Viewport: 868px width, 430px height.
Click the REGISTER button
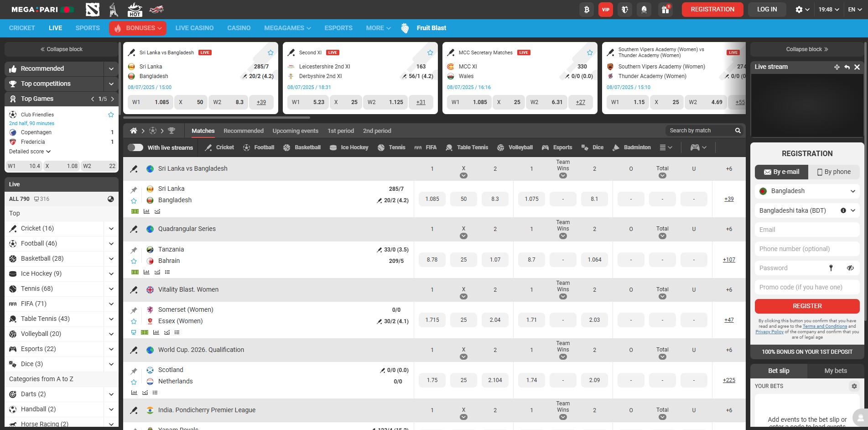(x=806, y=306)
